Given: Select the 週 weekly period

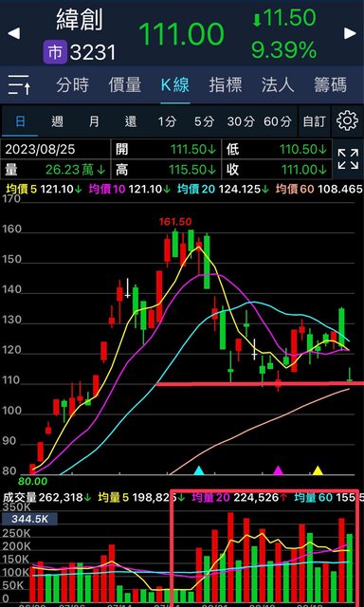Looking at the screenshot, I should [x=57, y=121].
